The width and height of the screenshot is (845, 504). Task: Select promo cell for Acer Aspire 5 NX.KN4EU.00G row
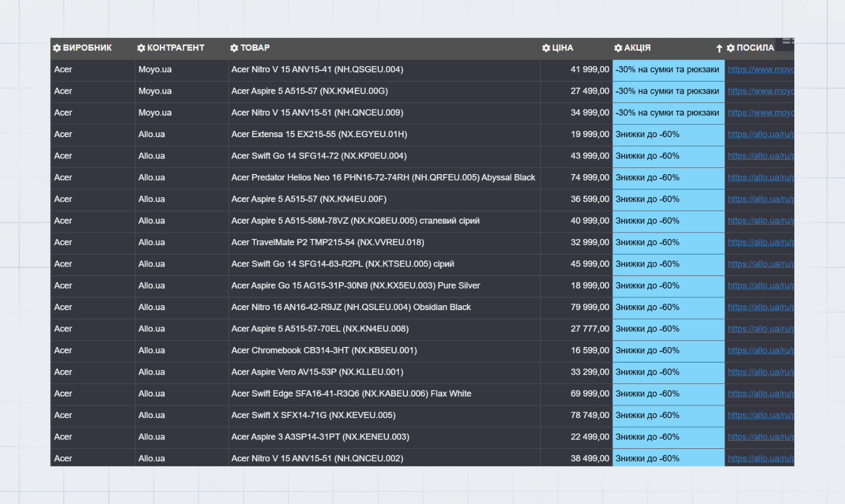(x=668, y=91)
